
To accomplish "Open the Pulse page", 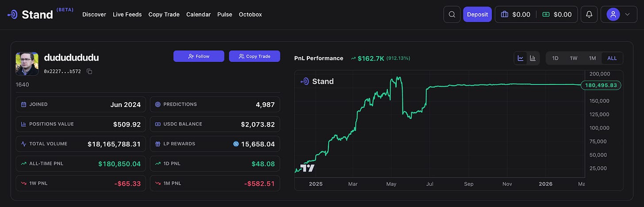I will (225, 14).
